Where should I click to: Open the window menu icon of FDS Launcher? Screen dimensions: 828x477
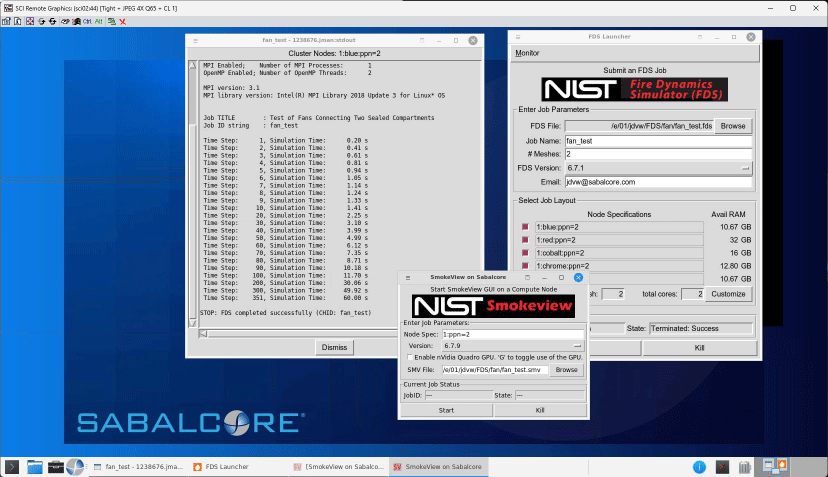pos(518,37)
